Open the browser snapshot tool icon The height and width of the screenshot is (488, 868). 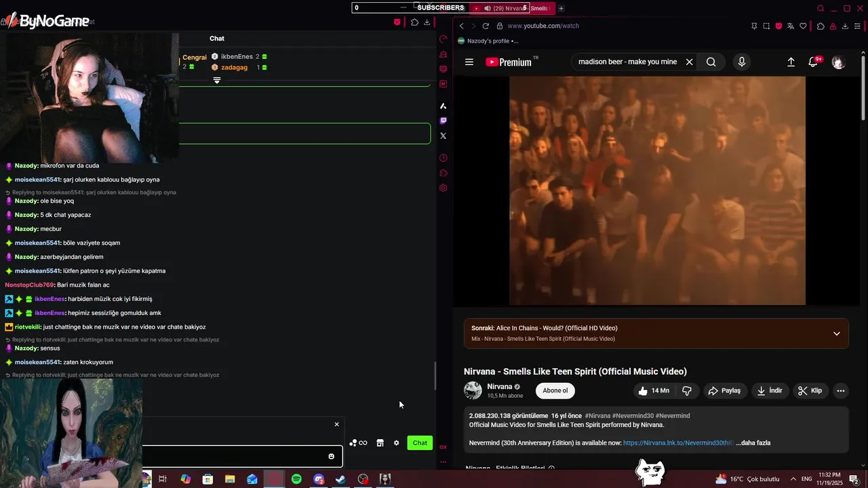click(x=766, y=26)
